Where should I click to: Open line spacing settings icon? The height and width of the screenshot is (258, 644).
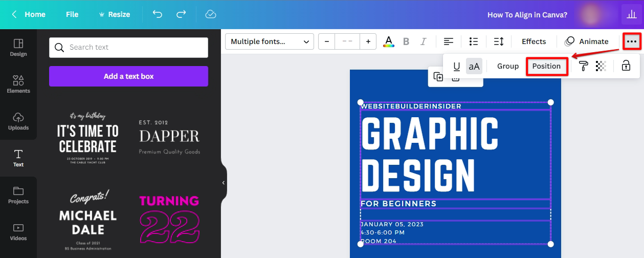pos(498,41)
